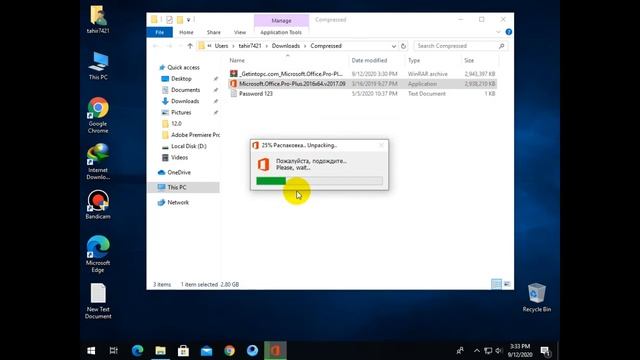Image resolution: width=640 pixels, height=360 pixels.
Task: Select OneDrive in navigation pane
Action: click(179, 173)
